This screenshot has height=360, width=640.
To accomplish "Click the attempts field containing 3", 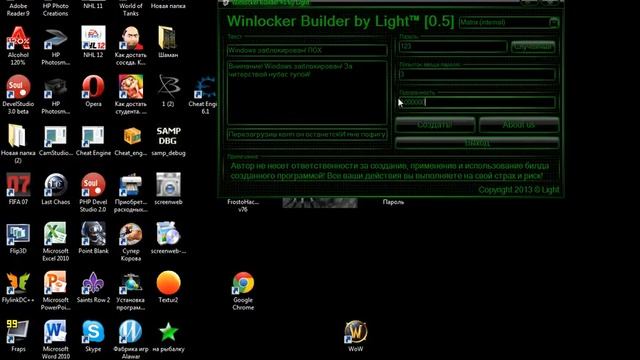I will click(x=477, y=74).
